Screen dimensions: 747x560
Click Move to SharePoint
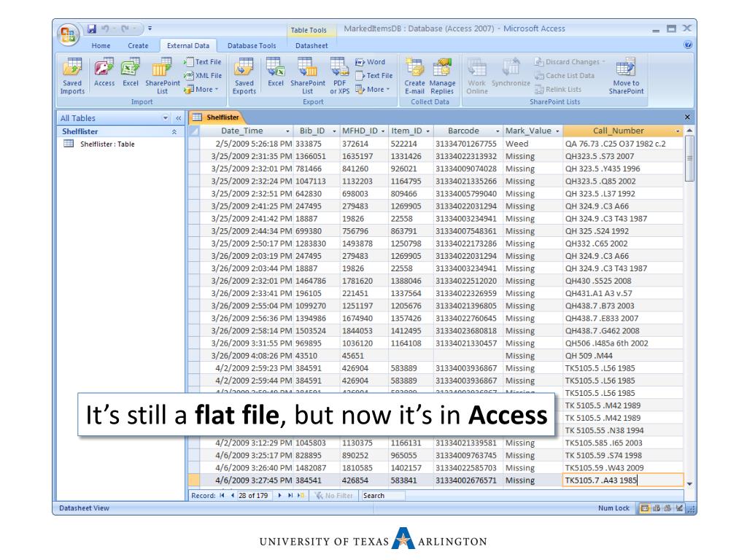[x=626, y=76]
